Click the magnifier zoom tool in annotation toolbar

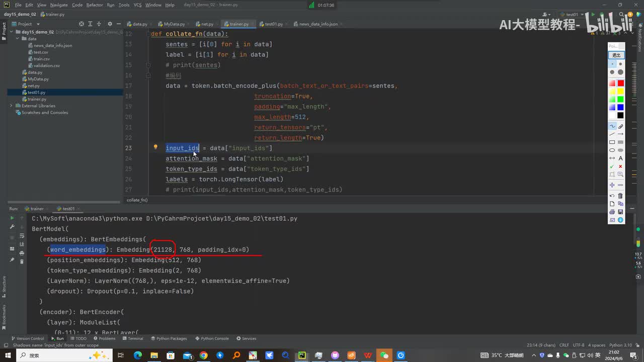tap(620, 174)
